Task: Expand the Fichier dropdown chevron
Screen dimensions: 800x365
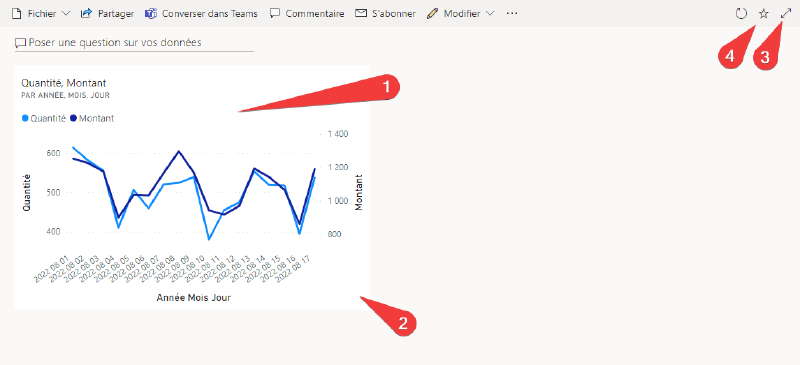Action: click(66, 14)
